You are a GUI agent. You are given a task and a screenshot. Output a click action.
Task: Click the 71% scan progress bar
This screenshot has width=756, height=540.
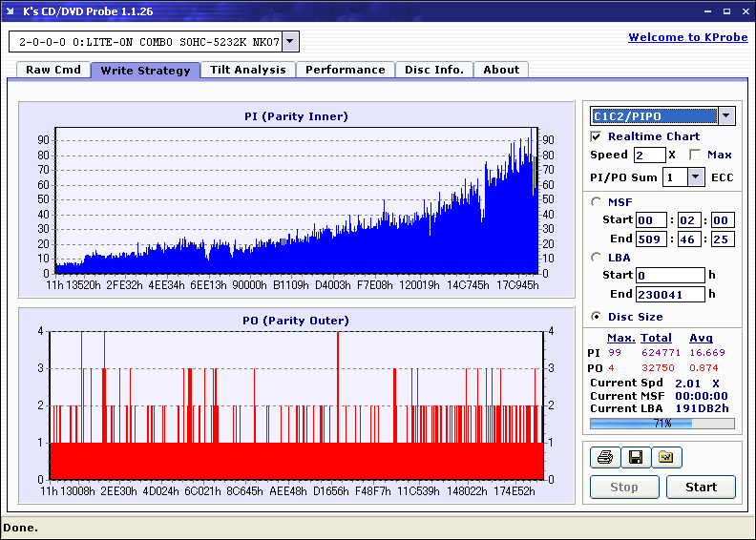[661, 423]
